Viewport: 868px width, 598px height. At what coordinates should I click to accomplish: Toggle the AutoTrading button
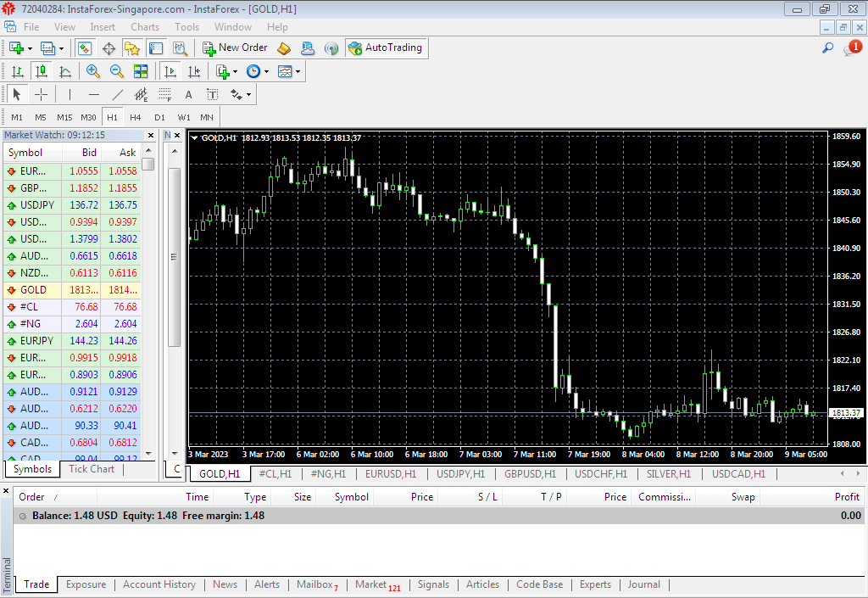point(387,48)
